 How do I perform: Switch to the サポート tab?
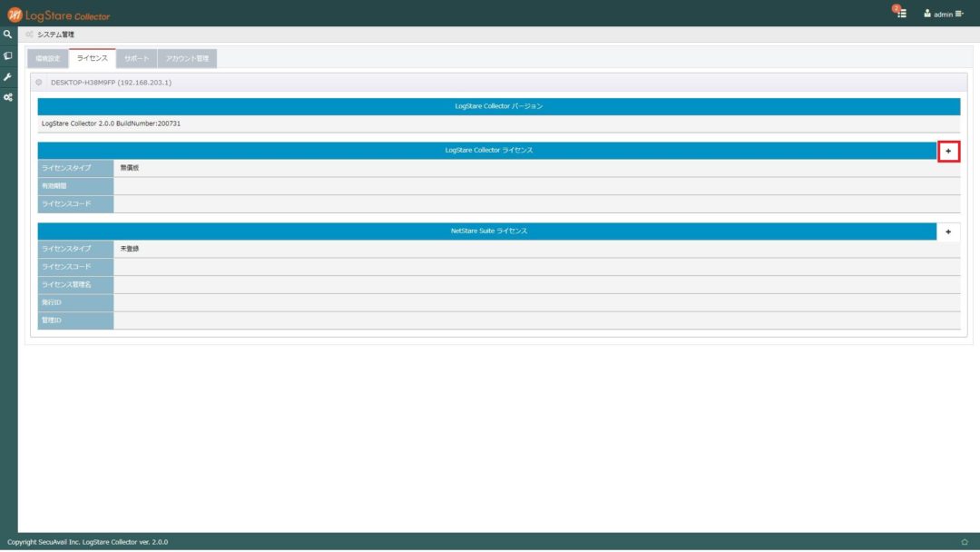136,58
